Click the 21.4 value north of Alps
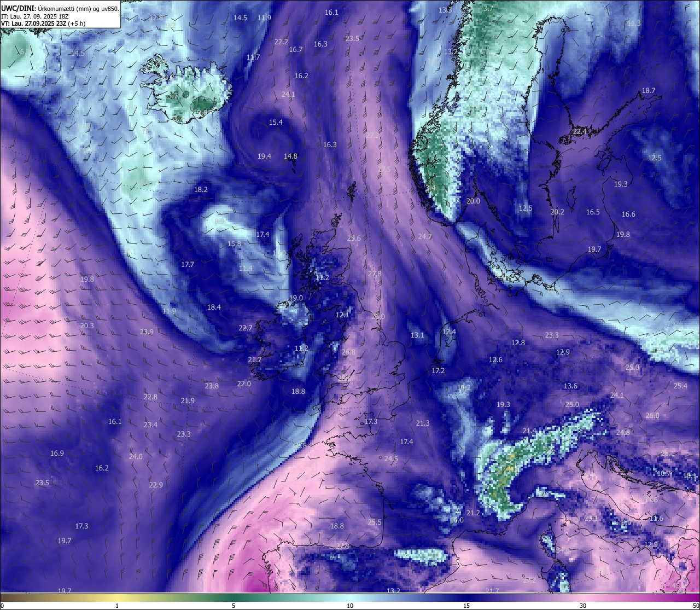The image size is (700, 610). [x=529, y=431]
